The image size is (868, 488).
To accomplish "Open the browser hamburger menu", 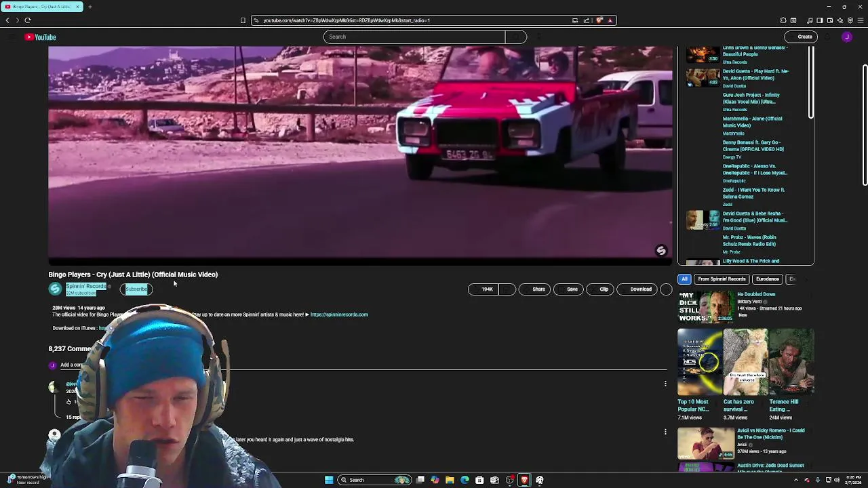I will click(x=860, y=20).
